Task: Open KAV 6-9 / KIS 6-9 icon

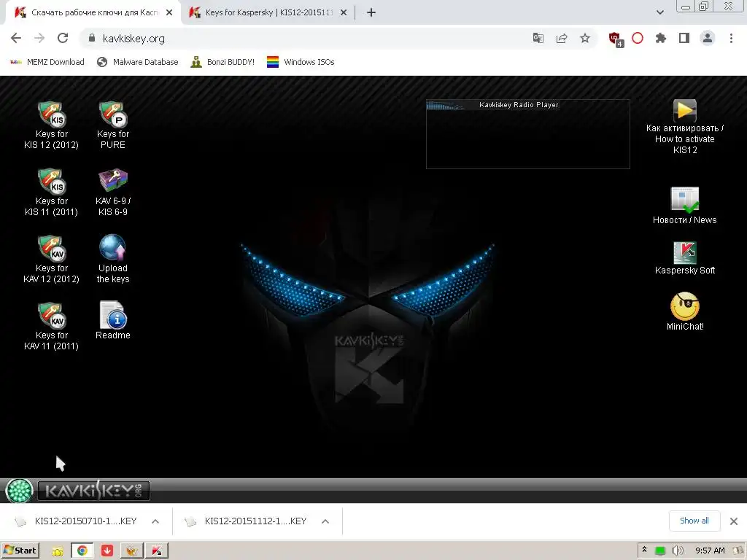Action: pyautogui.click(x=113, y=192)
